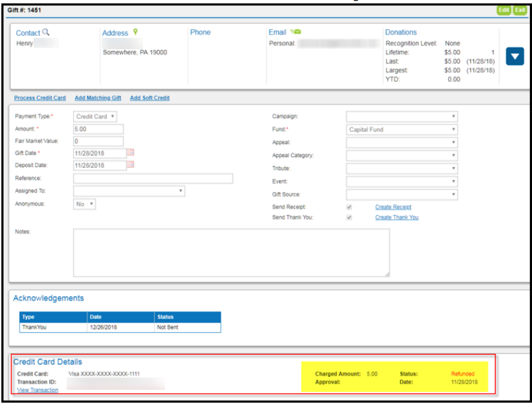
Task: Click the Gift #: 1451 title
Action: [24, 10]
